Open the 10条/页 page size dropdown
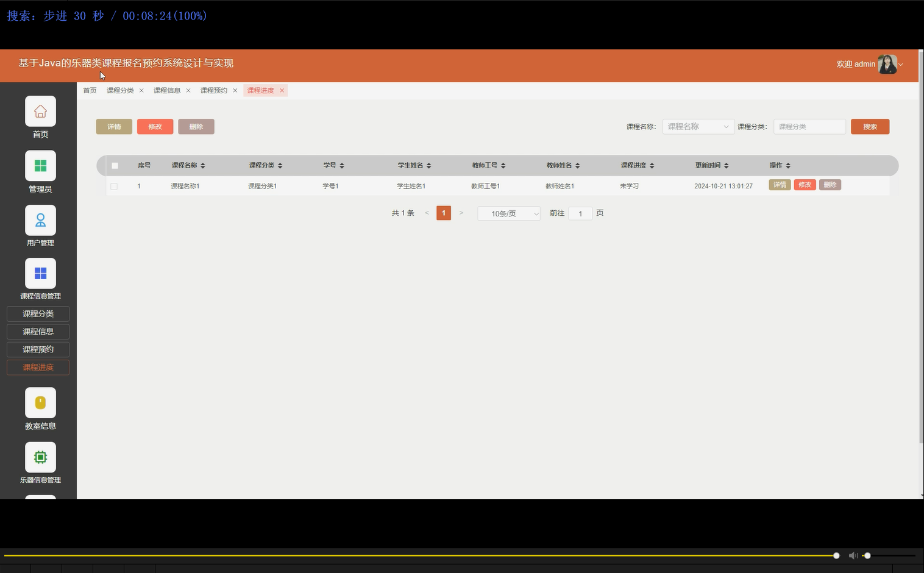Screen dimensions: 924x573 point(509,213)
